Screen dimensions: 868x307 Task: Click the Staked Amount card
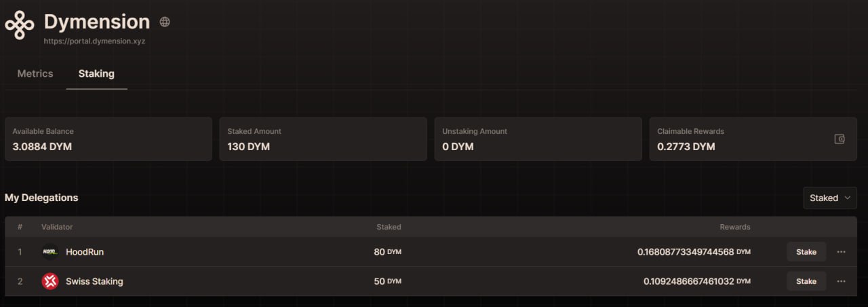pos(323,139)
